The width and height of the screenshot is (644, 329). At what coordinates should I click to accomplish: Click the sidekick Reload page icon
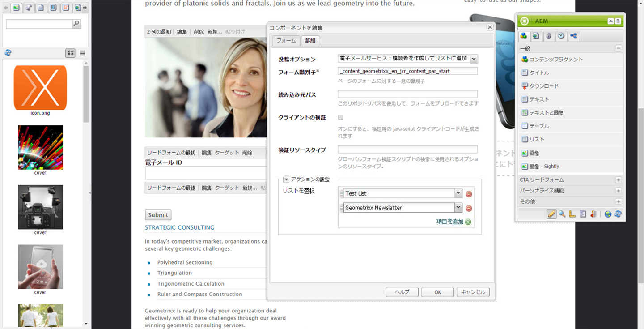tap(618, 214)
